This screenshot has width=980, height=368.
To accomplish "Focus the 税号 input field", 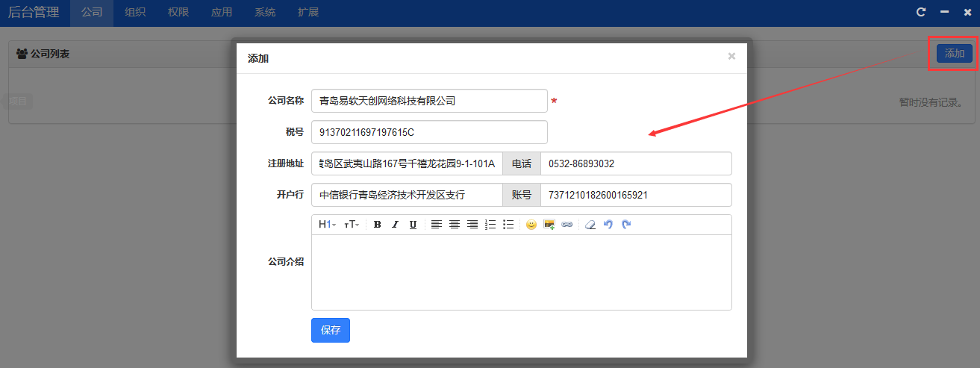I will [x=429, y=132].
